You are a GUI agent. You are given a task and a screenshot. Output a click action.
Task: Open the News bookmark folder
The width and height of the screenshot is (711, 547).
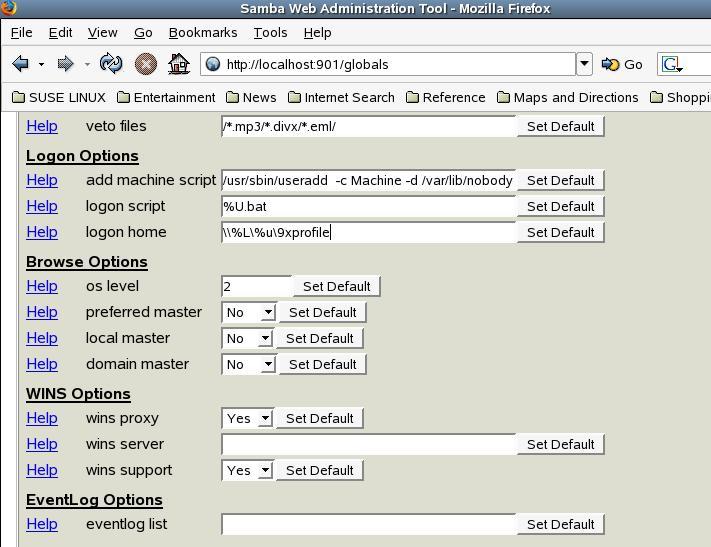tap(251, 98)
